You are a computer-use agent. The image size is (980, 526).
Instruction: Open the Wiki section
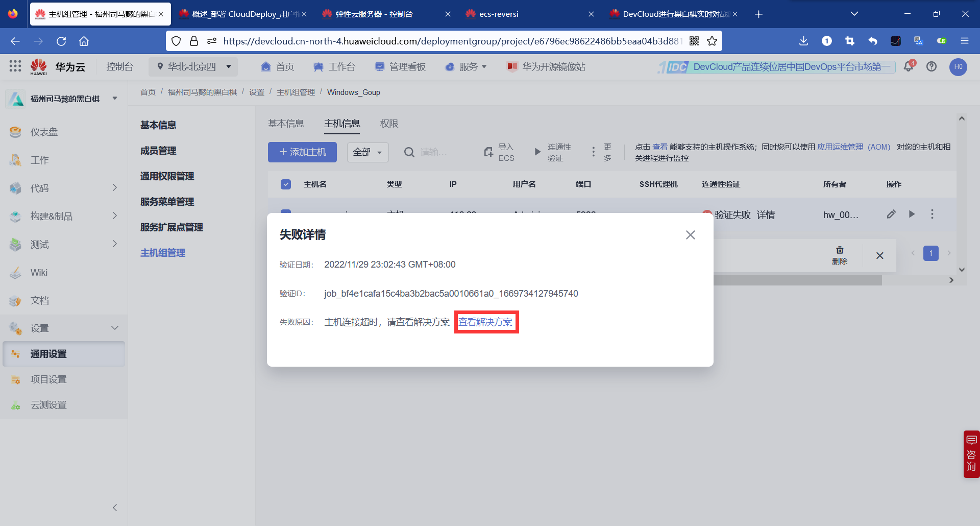point(39,272)
